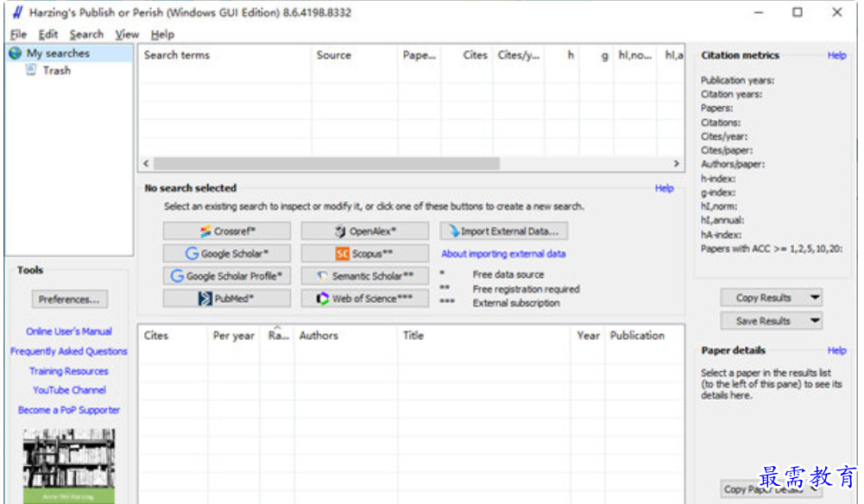The width and height of the screenshot is (864, 504).
Task: Select My searches tree node
Action: point(58,54)
